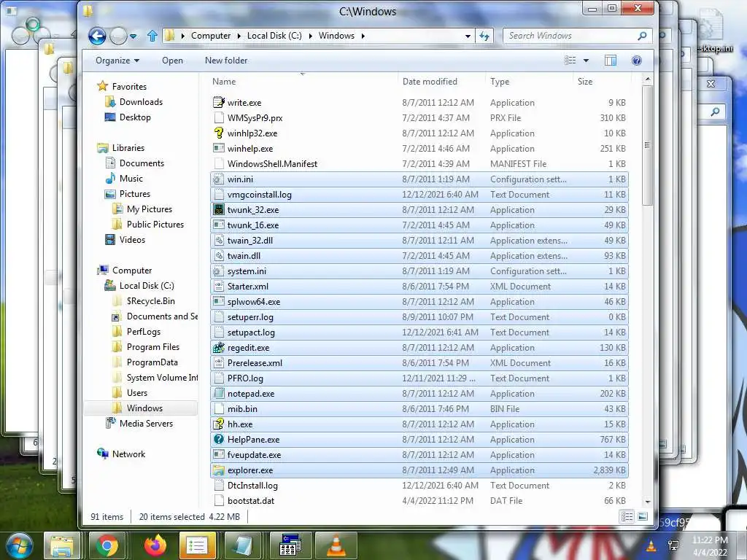Open Favorites in navigation pane

[129, 87]
